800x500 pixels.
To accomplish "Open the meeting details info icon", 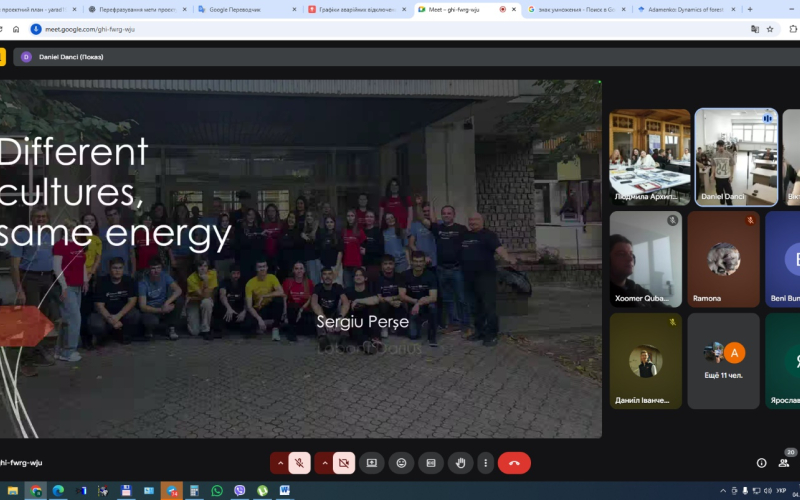I will coord(761,463).
